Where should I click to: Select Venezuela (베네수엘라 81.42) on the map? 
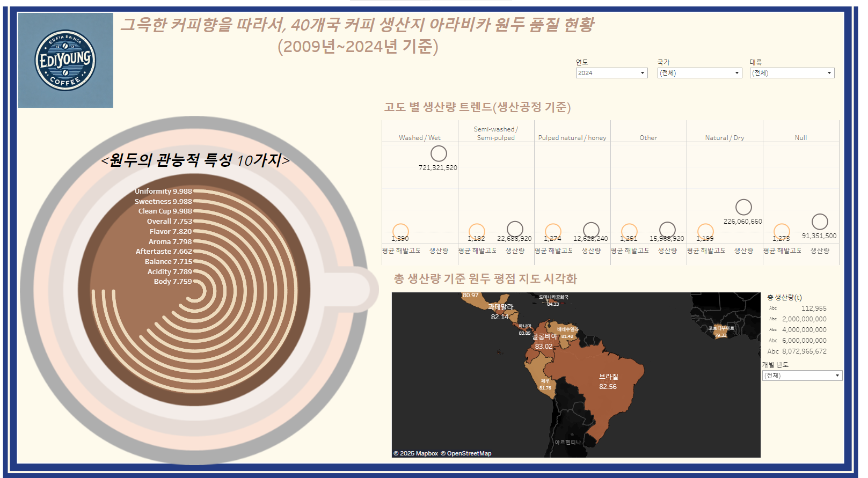coord(568,333)
